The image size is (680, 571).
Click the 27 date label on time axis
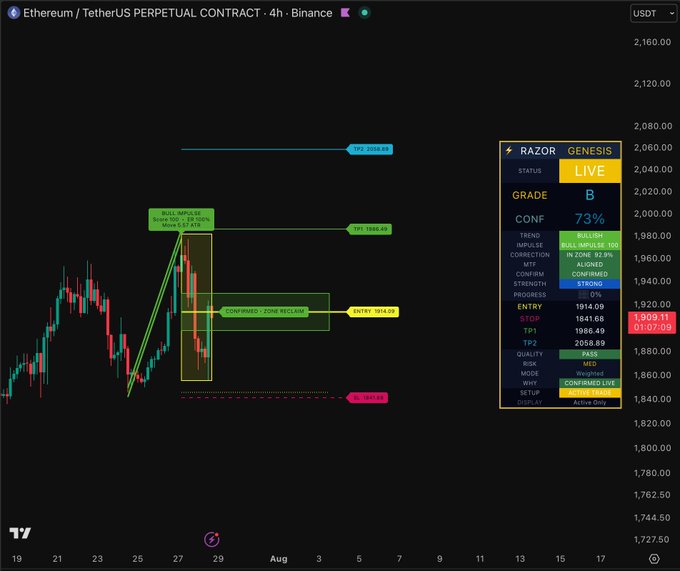[x=178, y=559]
